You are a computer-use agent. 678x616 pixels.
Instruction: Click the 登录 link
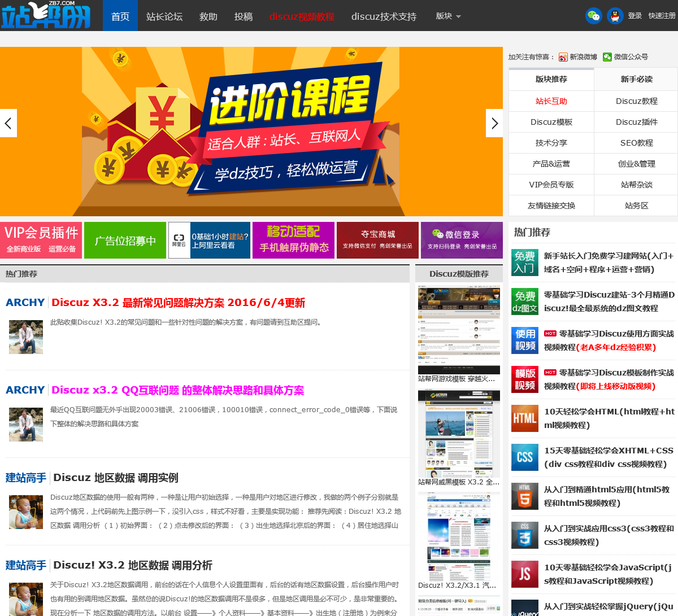(x=635, y=16)
